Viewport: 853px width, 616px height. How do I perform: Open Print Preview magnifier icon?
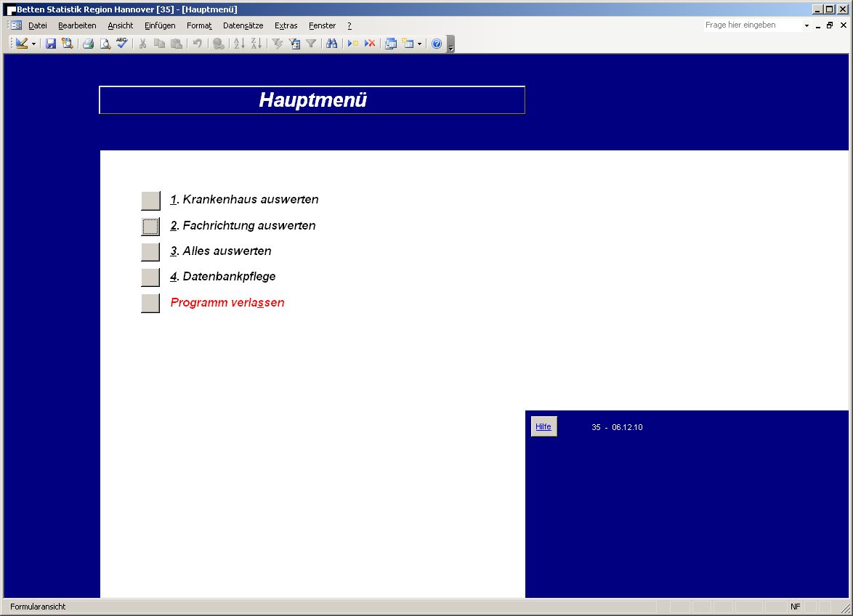(x=105, y=44)
